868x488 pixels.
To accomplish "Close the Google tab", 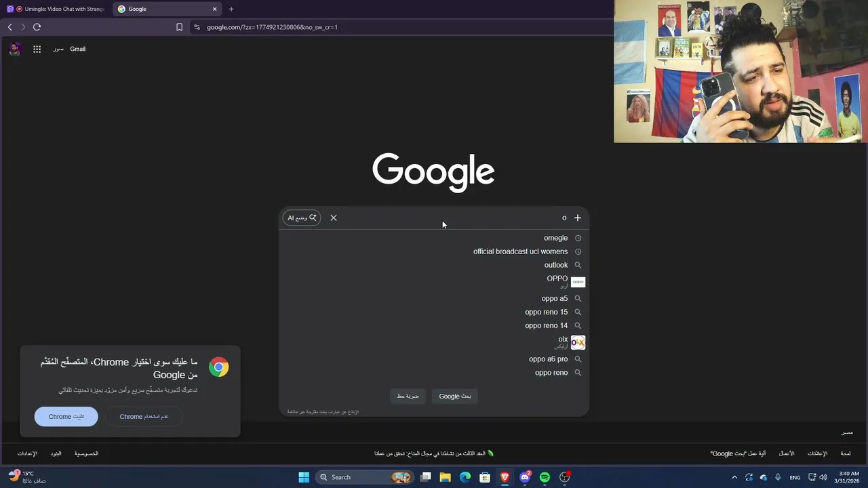I will point(215,9).
